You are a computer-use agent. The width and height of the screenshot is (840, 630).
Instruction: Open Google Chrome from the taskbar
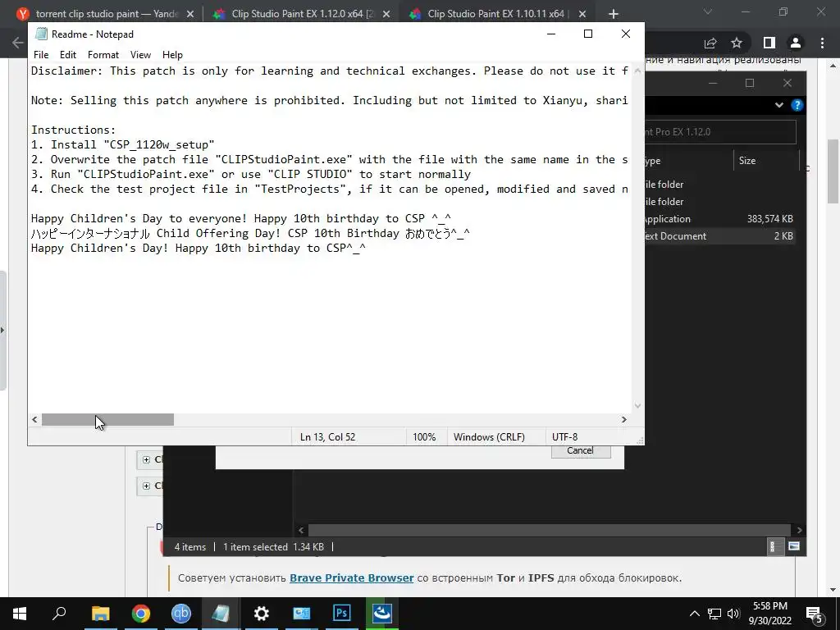[141, 614]
